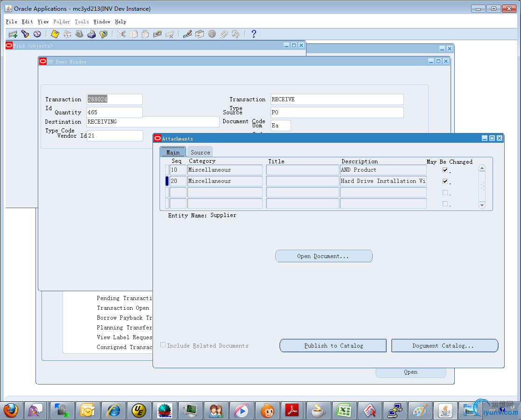This screenshot has width=521, height=420.
Task: Open the File menu
Action: (x=11, y=21)
